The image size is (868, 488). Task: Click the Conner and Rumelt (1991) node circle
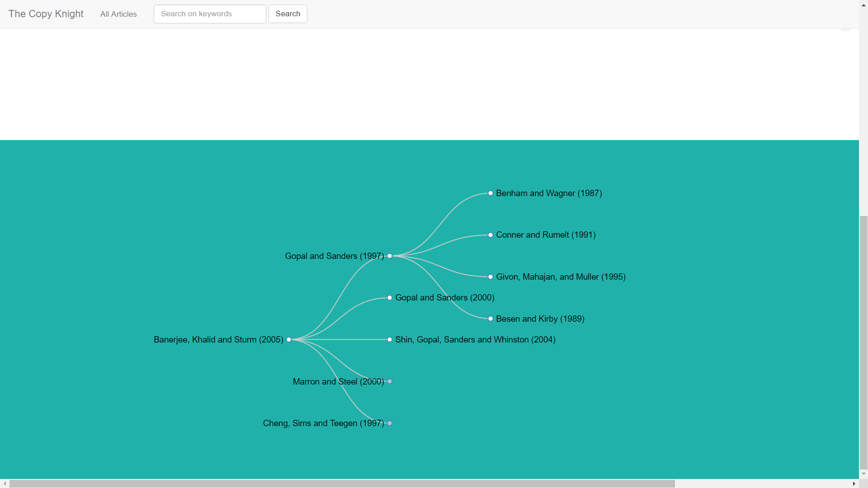click(x=491, y=235)
